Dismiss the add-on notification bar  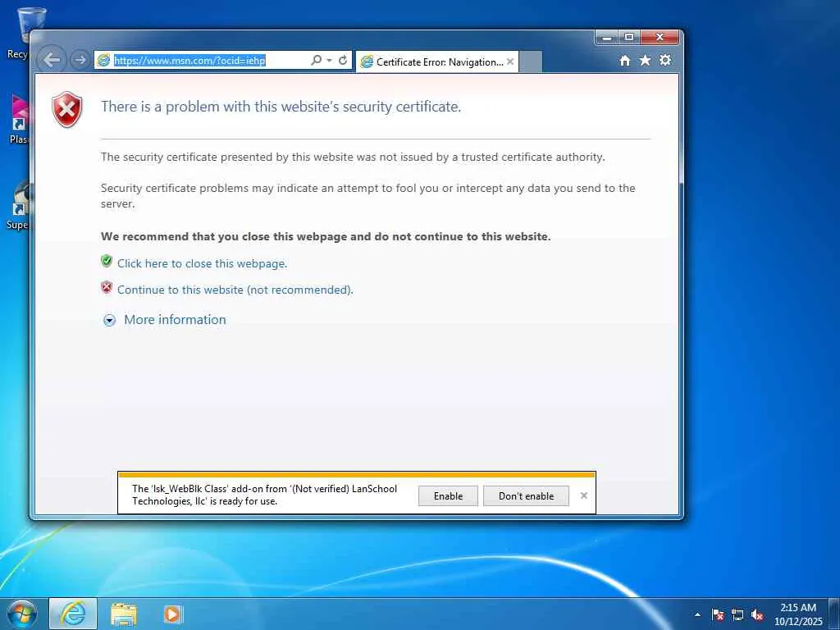tap(584, 495)
